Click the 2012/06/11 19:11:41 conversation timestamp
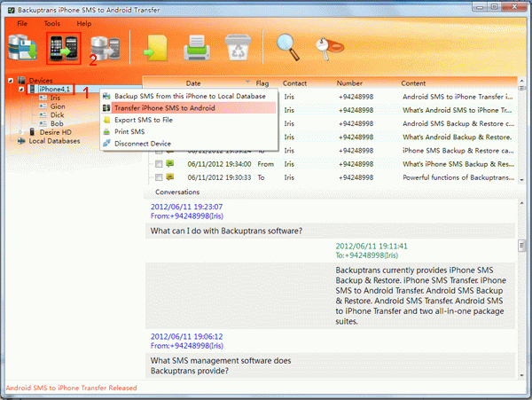Screen dimensions: 532x400 [372, 246]
